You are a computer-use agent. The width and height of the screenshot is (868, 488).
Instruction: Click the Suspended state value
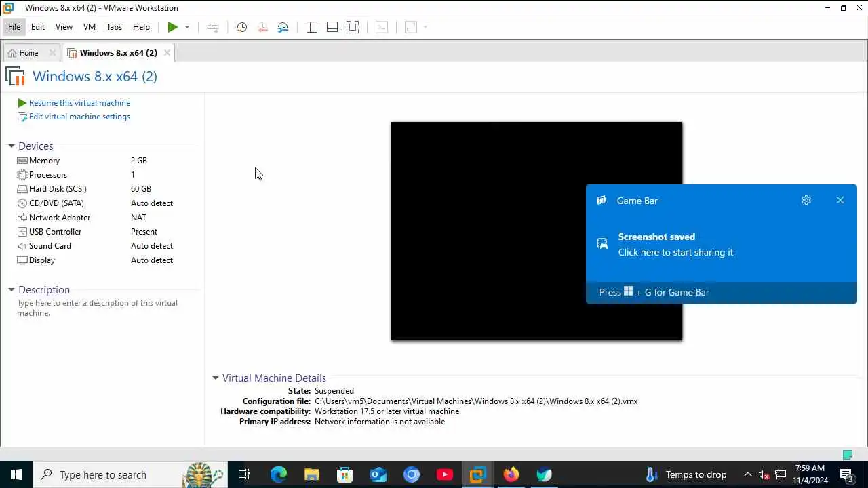[x=334, y=391]
